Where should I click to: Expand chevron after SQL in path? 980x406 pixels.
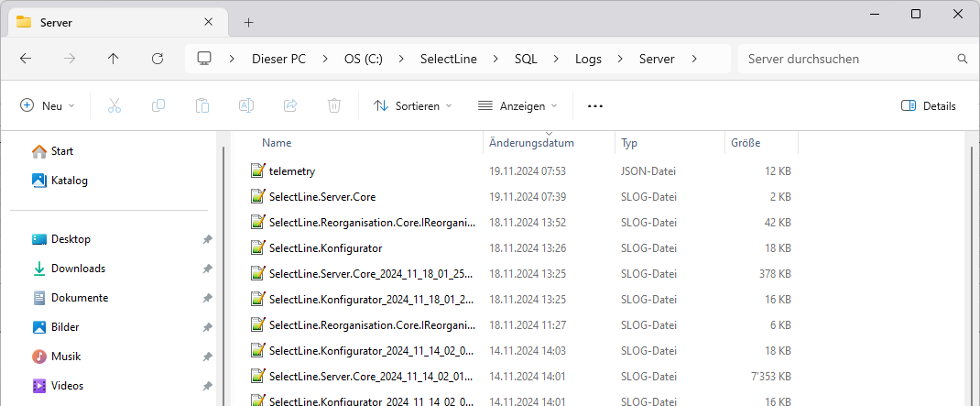click(556, 59)
